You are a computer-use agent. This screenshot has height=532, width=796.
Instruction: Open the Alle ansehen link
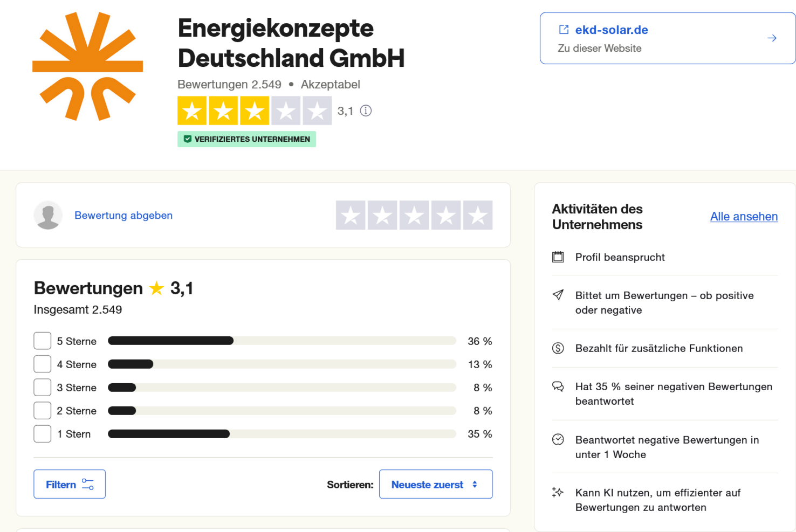pyautogui.click(x=744, y=217)
